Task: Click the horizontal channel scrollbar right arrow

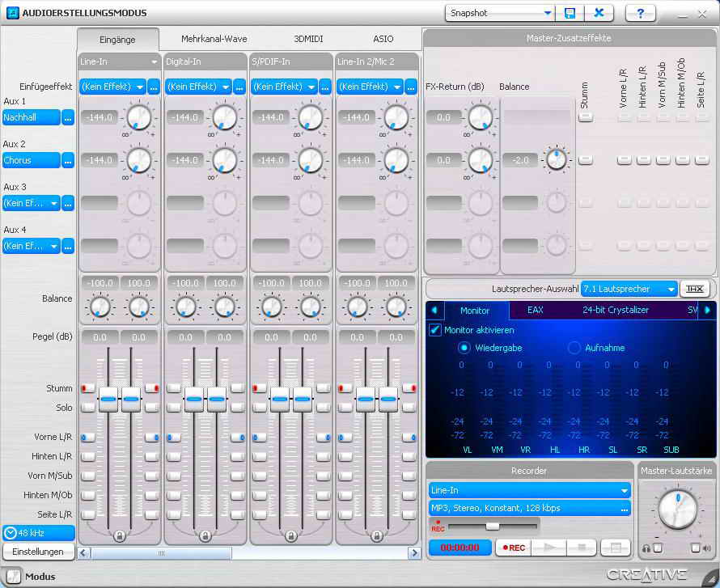Action: coord(414,552)
